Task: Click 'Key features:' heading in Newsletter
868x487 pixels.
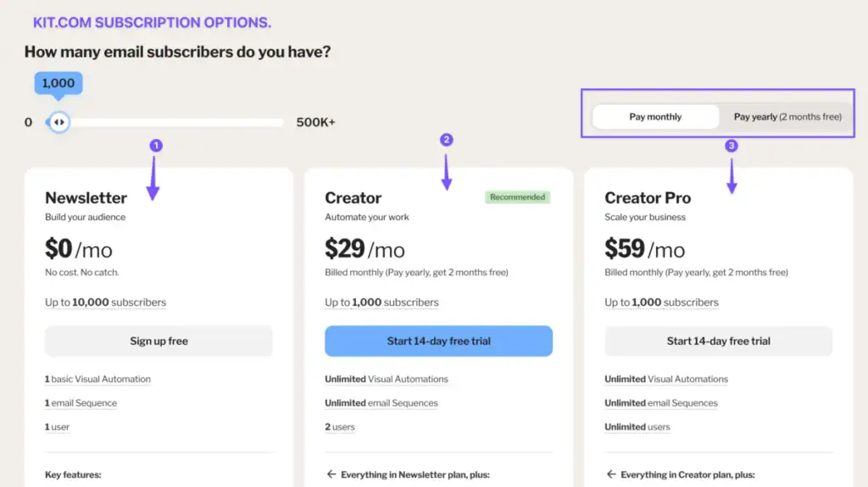Action: tap(73, 474)
